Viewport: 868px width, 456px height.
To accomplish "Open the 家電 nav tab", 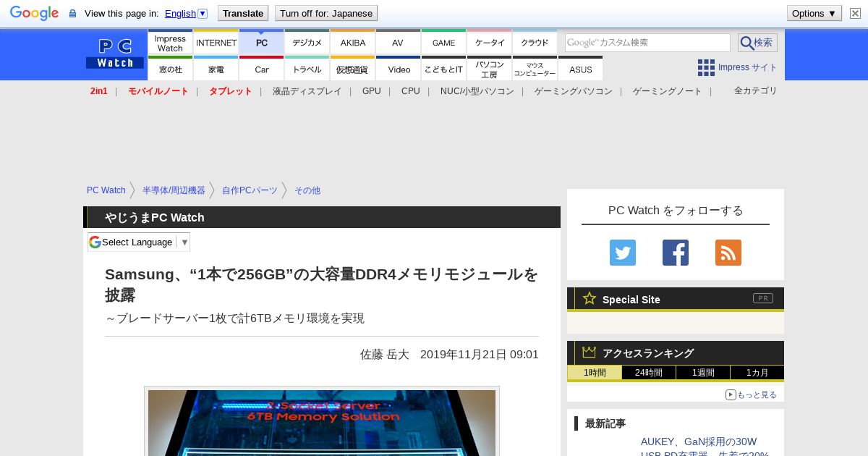I will [x=216, y=69].
